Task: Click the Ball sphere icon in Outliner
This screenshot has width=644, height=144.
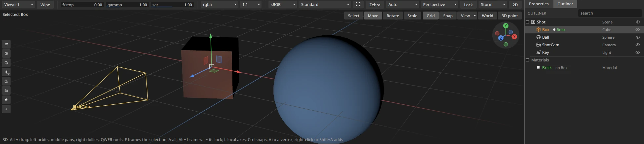Action: (x=539, y=37)
